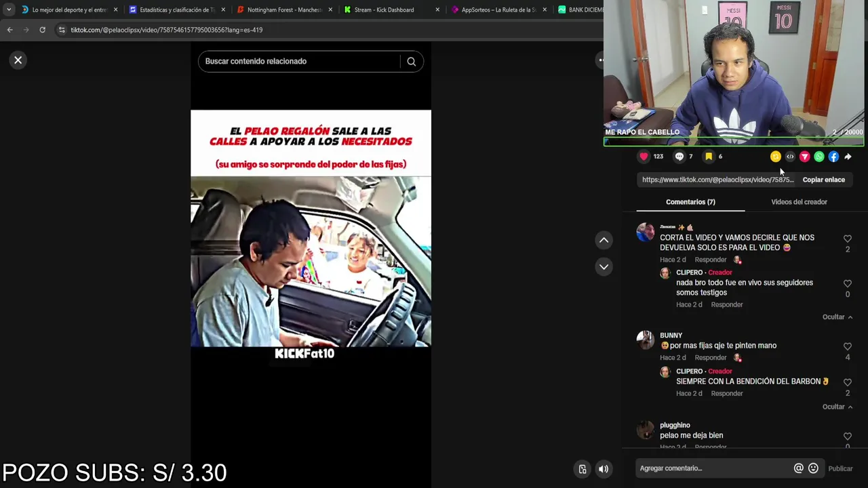Close the 'AppSorteos' tab

(x=545, y=10)
